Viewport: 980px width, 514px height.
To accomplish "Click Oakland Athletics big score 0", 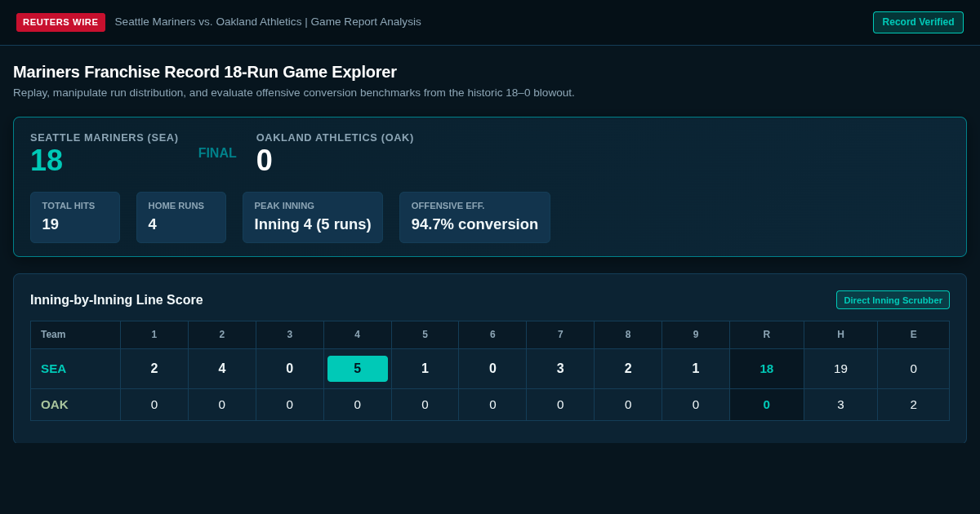I will tap(265, 161).
